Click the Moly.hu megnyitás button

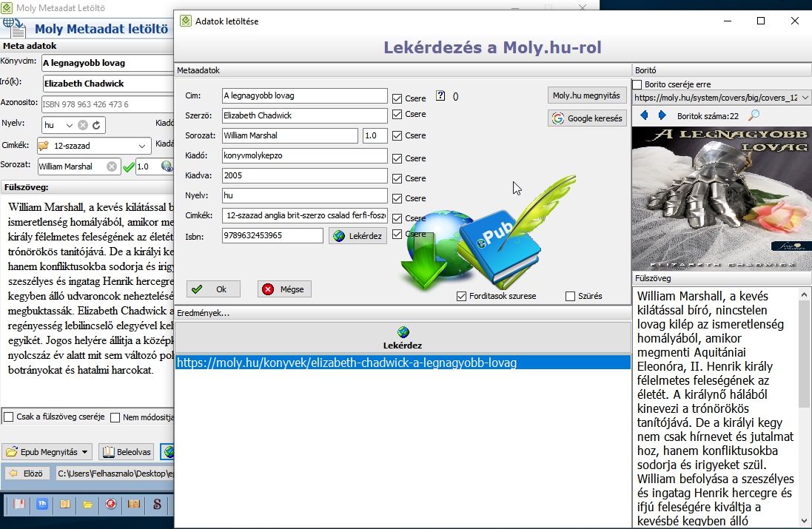coord(586,95)
